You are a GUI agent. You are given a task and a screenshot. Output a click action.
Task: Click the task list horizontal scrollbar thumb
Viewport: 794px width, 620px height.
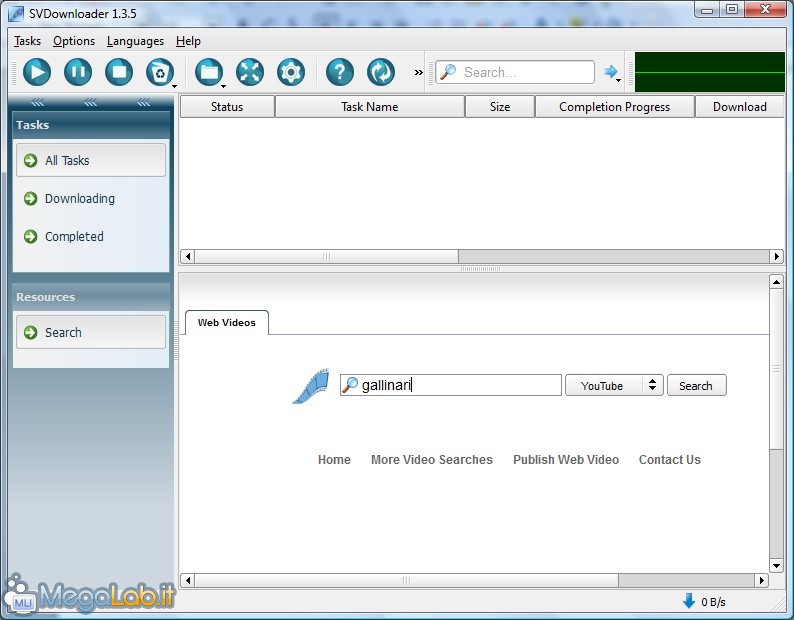point(327,256)
